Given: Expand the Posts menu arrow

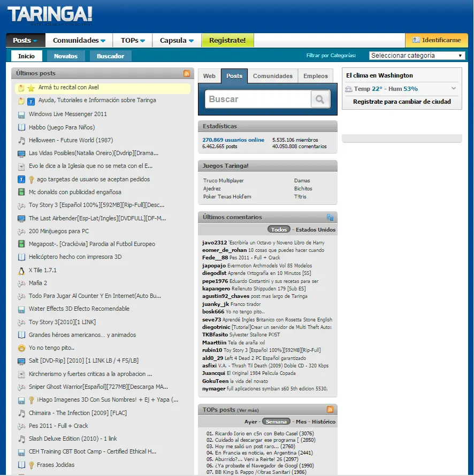Looking at the screenshot, I should pyautogui.click(x=35, y=41).
